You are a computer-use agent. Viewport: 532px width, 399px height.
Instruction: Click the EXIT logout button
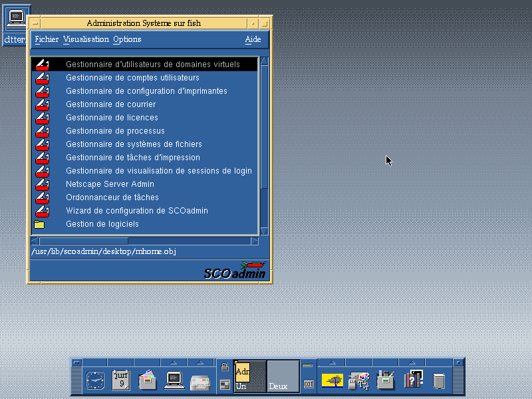pos(309,384)
